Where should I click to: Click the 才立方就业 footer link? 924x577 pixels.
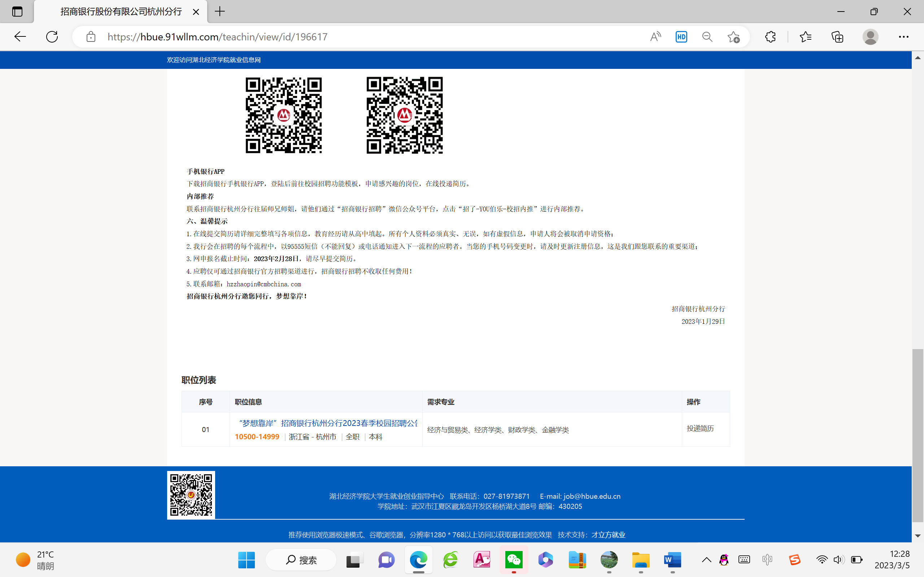tap(608, 535)
